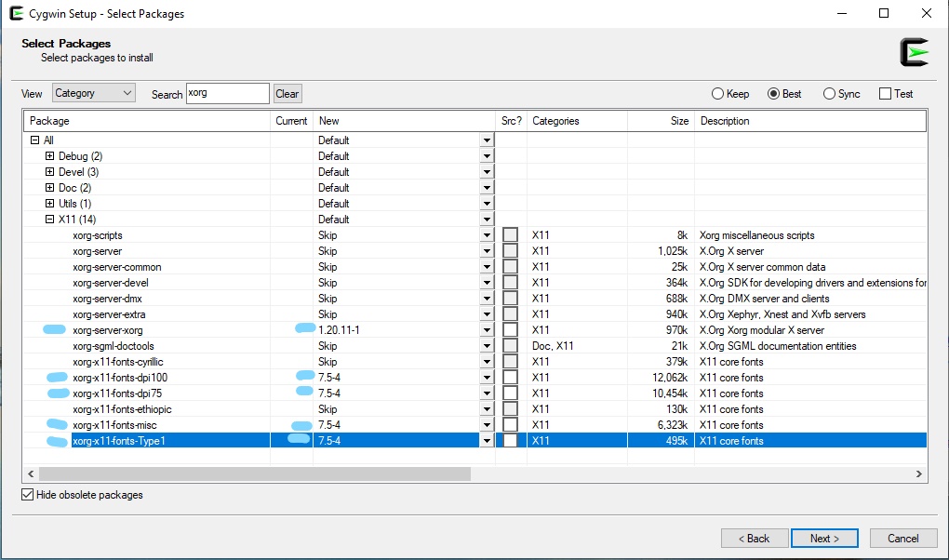Click the Categories column header
The width and height of the screenshot is (949, 560).
(578, 121)
